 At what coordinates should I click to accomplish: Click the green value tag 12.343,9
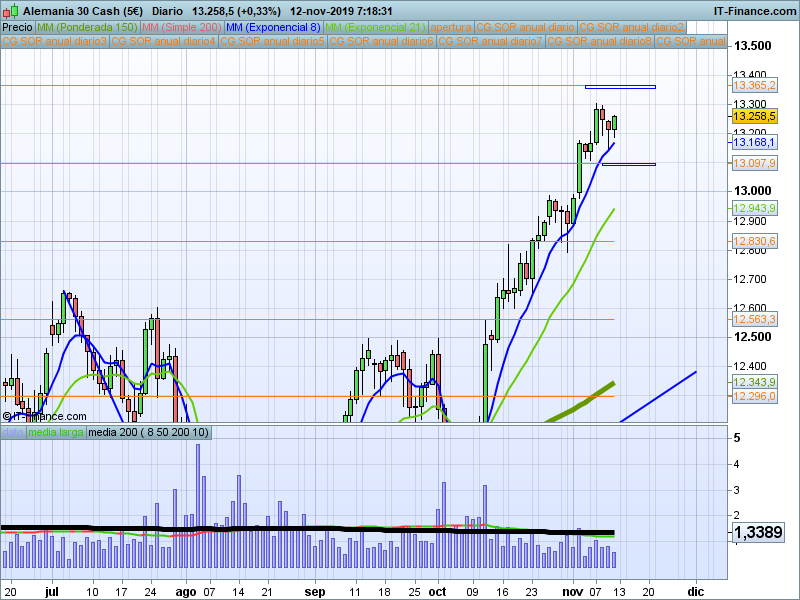pos(755,382)
